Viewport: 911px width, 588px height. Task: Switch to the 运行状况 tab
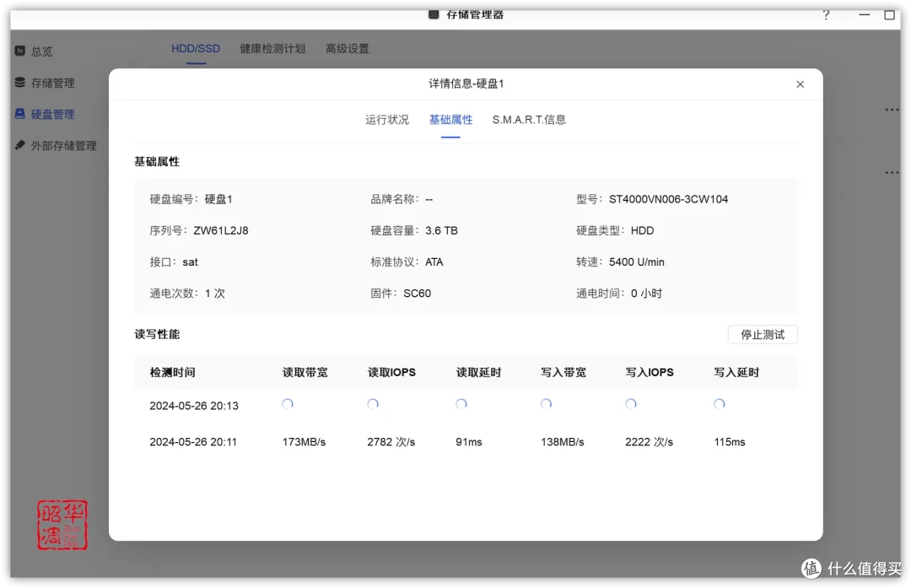click(x=387, y=120)
